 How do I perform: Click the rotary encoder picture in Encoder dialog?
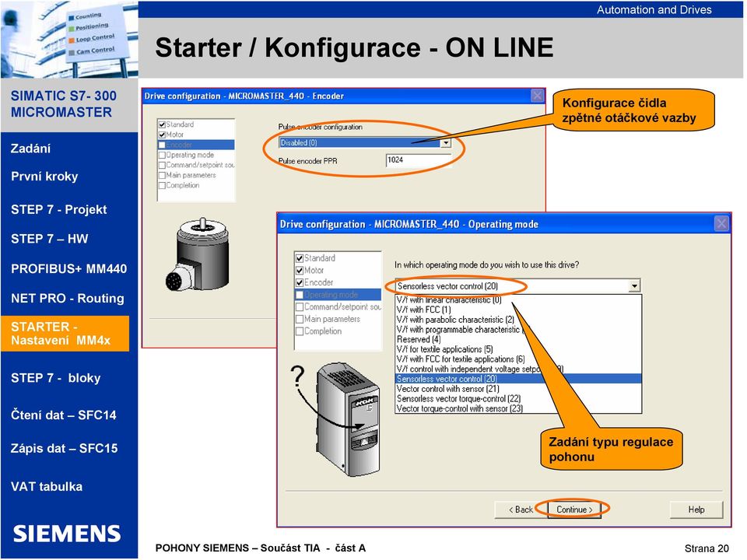point(197,254)
